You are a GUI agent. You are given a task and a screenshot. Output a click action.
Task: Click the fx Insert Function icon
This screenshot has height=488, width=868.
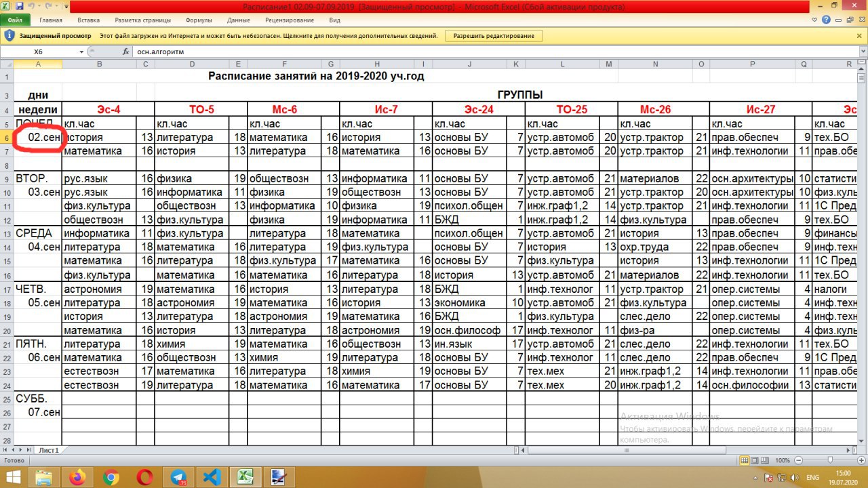pos(125,52)
